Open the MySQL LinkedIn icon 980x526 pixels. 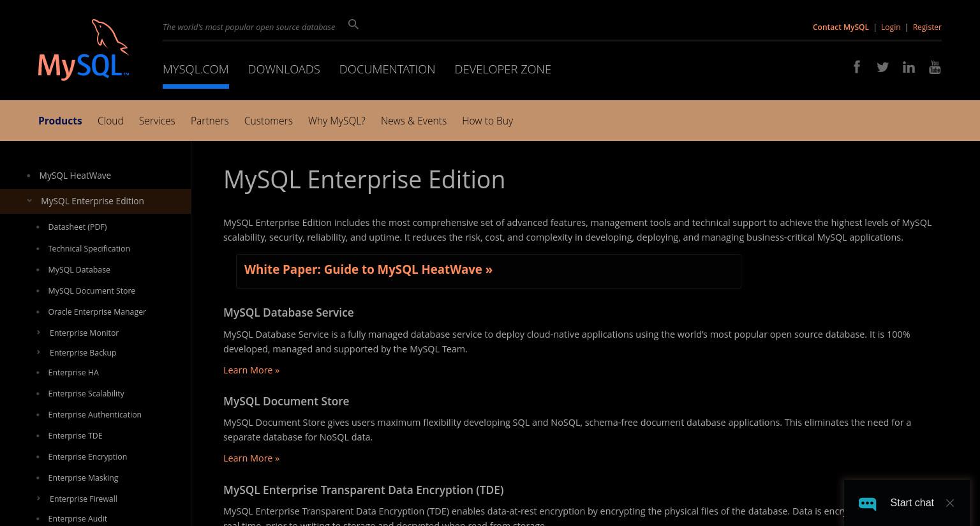pyautogui.click(x=909, y=67)
